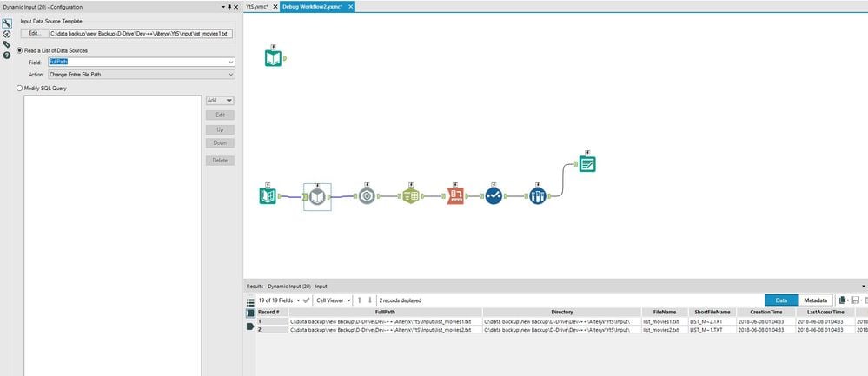Close the Debug Workflow2.yxmc tab
The height and width of the screenshot is (376, 868).
(x=348, y=7)
